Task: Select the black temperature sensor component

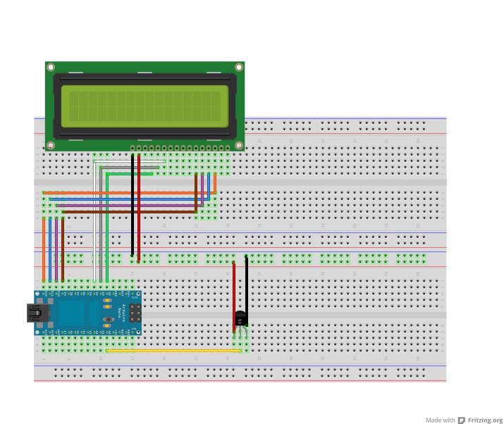Action: (240, 319)
